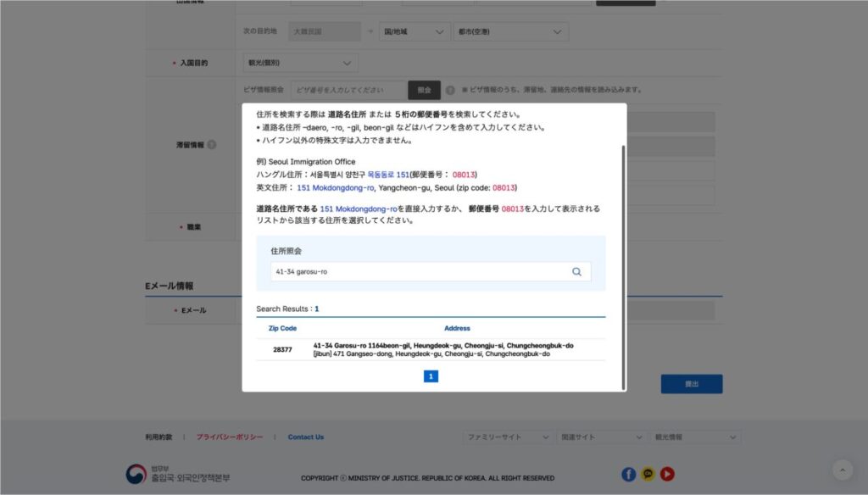Image resolution: width=868 pixels, height=495 pixels.
Task: Open Facebook via the footer icon
Action: click(x=628, y=475)
